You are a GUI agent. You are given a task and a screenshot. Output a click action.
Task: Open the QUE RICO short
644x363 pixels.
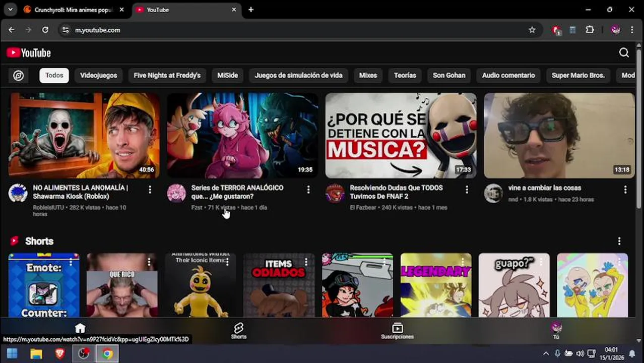click(x=122, y=285)
